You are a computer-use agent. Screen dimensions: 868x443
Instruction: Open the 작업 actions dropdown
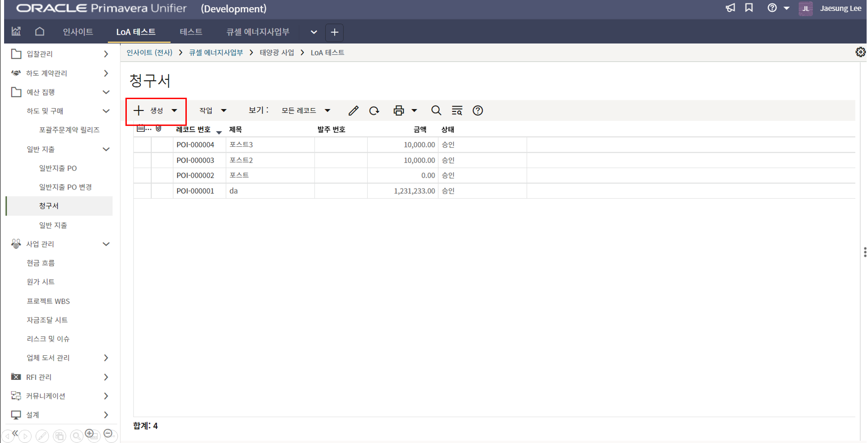(x=213, y=110)
